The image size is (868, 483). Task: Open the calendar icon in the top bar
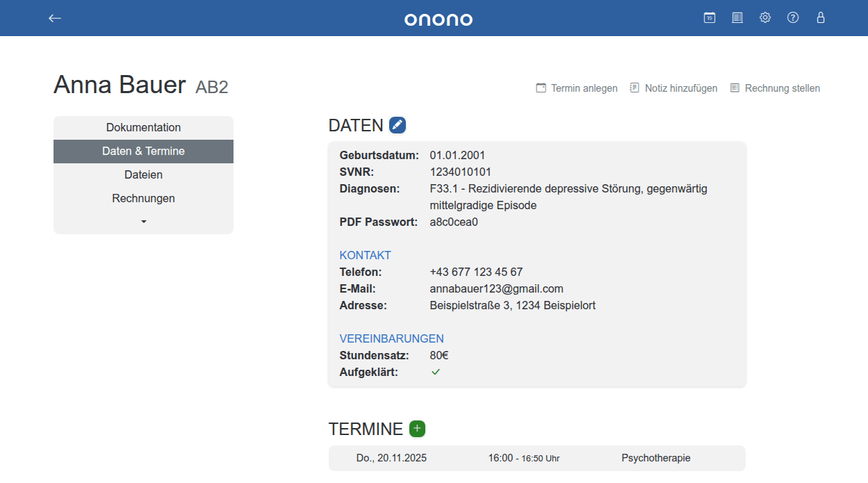[x=709, y=17]
